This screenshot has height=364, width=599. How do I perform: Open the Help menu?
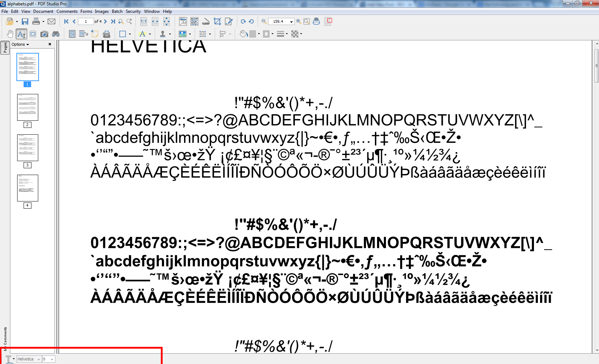167,11
